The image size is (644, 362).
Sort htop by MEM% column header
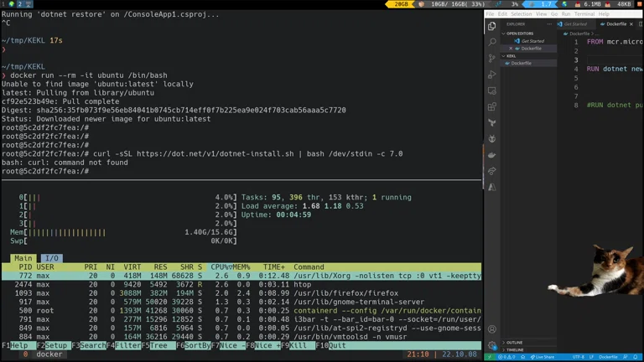point(241,267)
